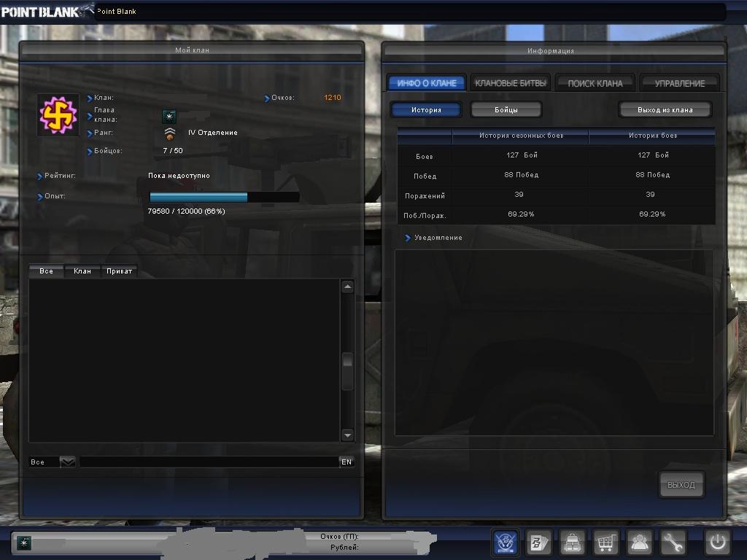This screenshot has height=560, width=747.
Task: Select the Приват chat tab
Action: pos(119,271)
